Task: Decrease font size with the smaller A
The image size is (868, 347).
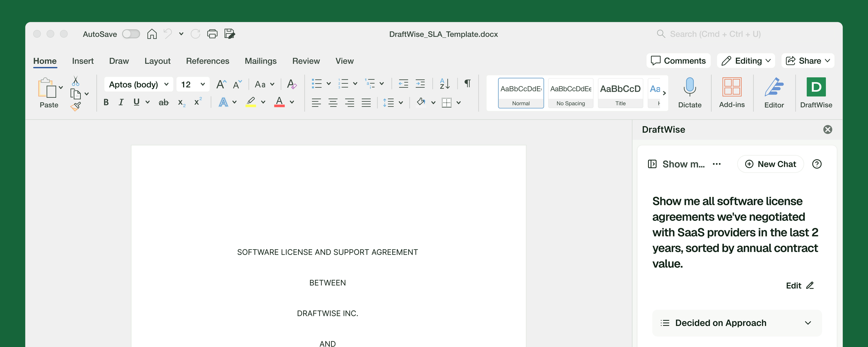Action: (x=237, y=84)
